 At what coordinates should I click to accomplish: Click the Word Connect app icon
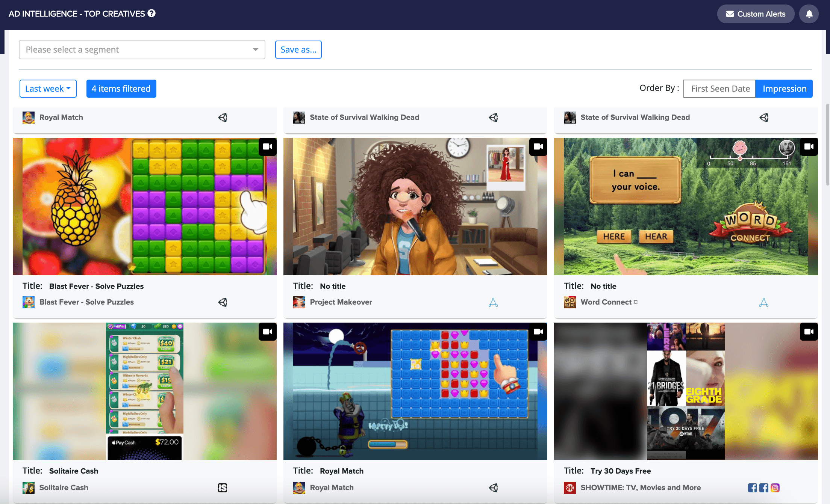point(570,302)
